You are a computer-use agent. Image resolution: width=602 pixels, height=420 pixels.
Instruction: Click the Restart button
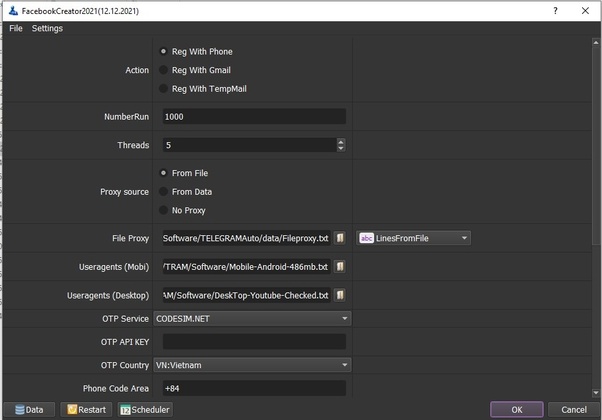pos(86,410)
